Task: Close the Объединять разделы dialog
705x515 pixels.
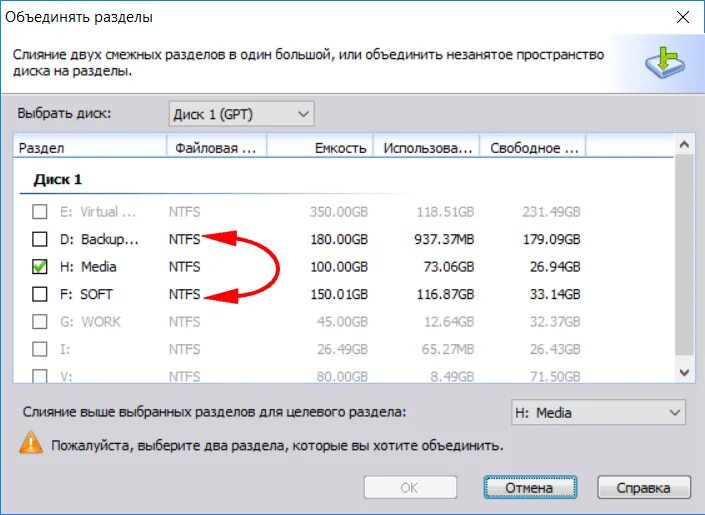Action: (683, 18)
